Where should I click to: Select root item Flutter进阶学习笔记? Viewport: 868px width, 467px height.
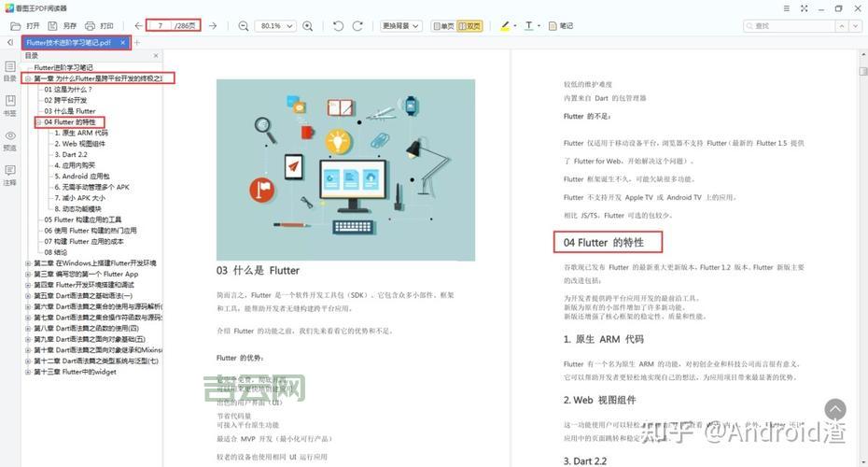click(x=63, y=67)
